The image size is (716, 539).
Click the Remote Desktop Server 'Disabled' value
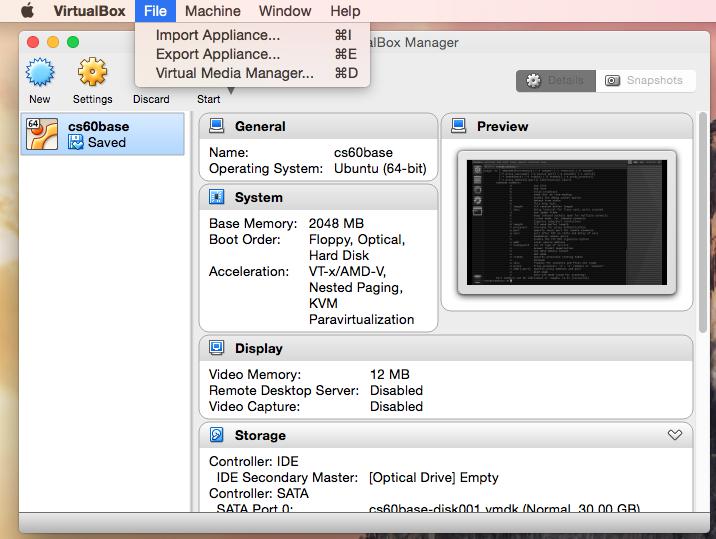396,390
